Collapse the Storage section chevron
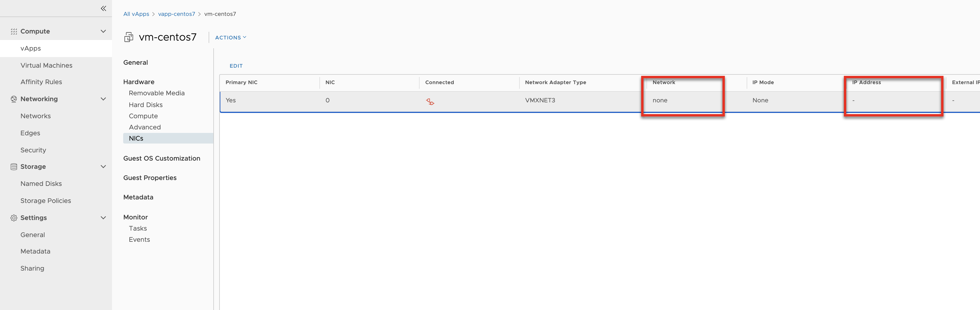Viewport: 980px width, 310px height. 103,167
